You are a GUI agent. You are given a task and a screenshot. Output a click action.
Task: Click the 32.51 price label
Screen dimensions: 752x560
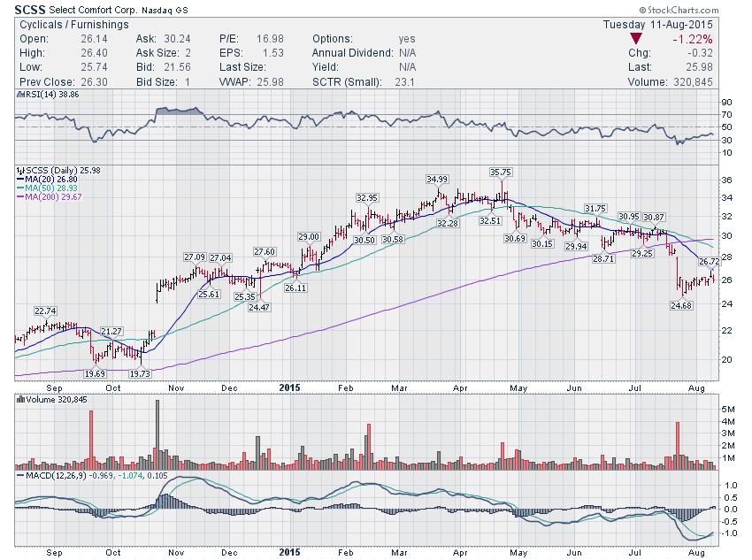coord(490,220)
